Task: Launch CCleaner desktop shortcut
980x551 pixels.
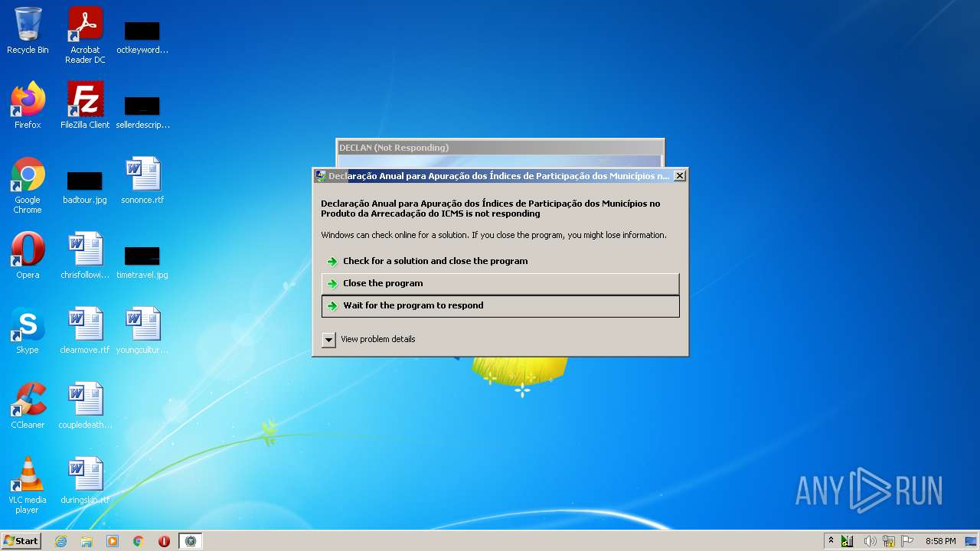Action: 28,406
